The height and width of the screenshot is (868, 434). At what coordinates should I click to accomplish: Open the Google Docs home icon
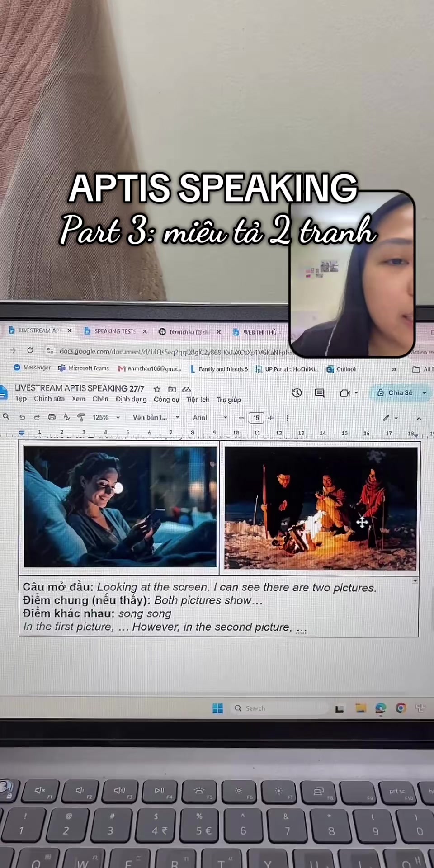pyautogui.click(x=3, y=393)
